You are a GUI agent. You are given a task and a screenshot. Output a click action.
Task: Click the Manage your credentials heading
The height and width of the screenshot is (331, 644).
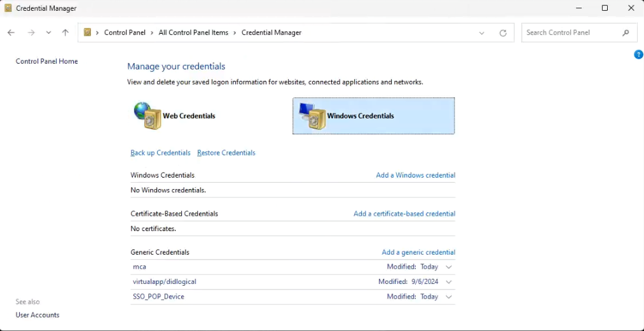coord(176,66)
